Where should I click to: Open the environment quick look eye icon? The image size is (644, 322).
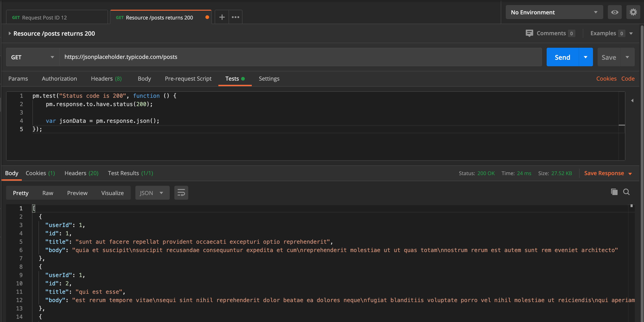click(615, 12)
